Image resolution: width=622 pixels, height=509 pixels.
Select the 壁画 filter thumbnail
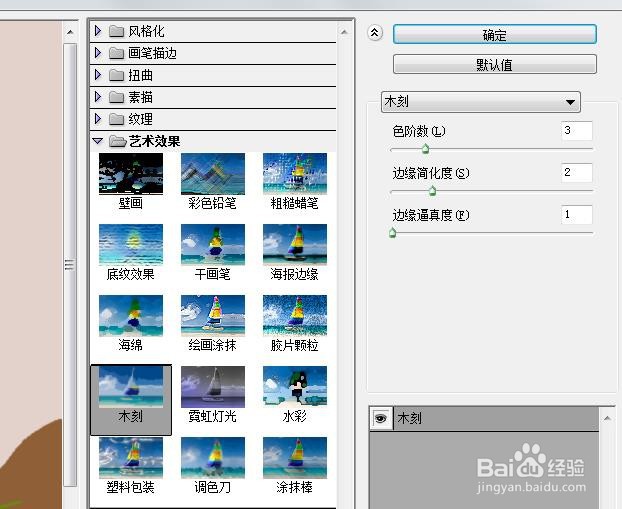(x=131, y=174)
